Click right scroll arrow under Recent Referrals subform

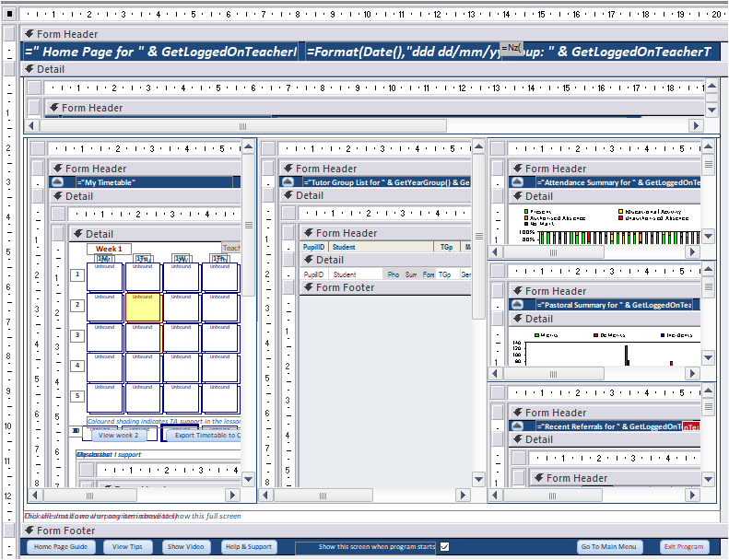[692, 496]
